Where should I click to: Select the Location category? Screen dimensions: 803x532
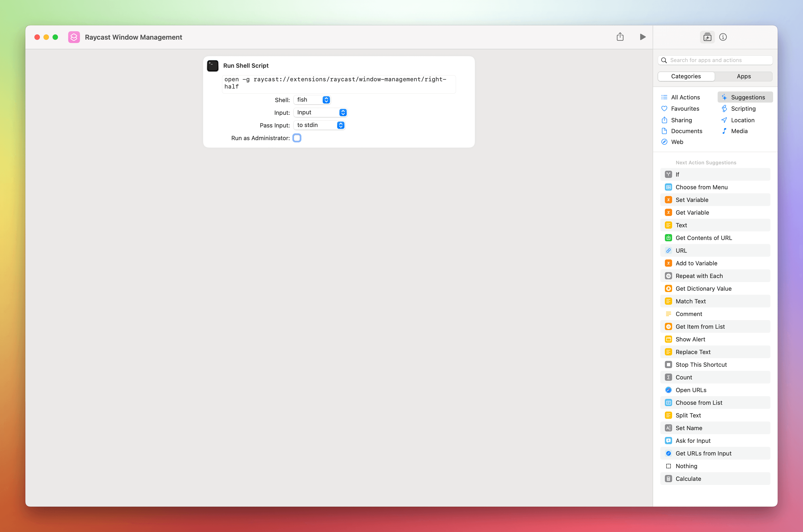(x=742, y=120)
